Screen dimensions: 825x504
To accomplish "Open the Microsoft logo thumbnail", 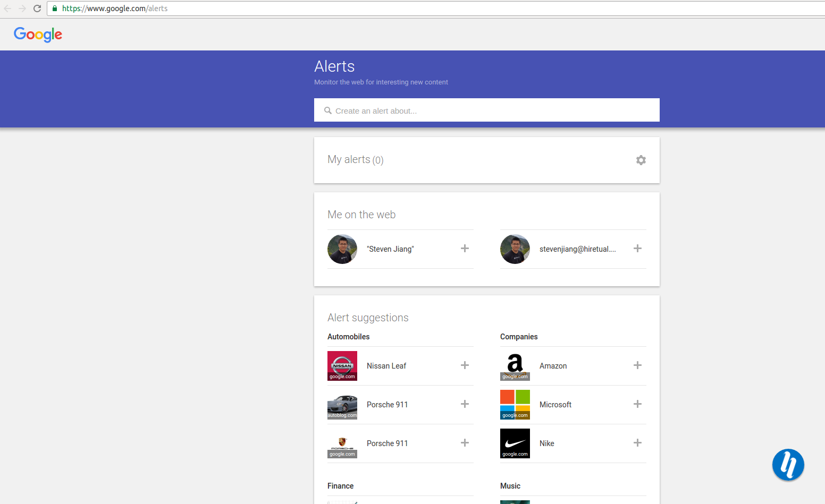I will pos(515,405).
